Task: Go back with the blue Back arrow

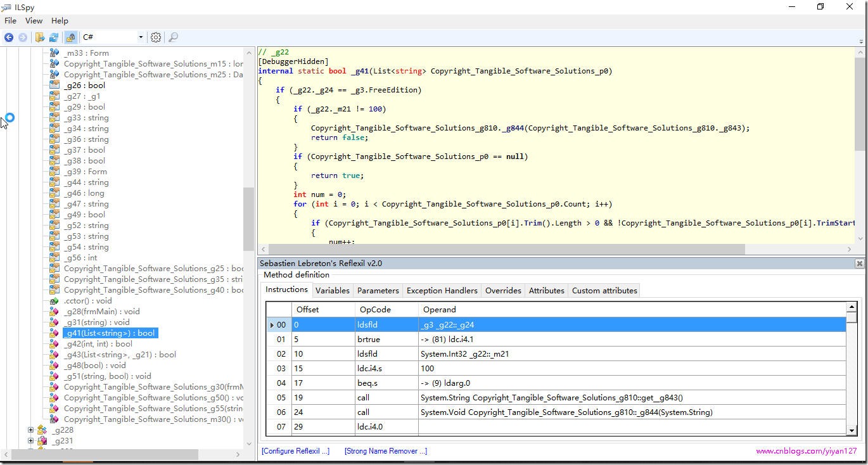Action: click(x=9, y=37)
